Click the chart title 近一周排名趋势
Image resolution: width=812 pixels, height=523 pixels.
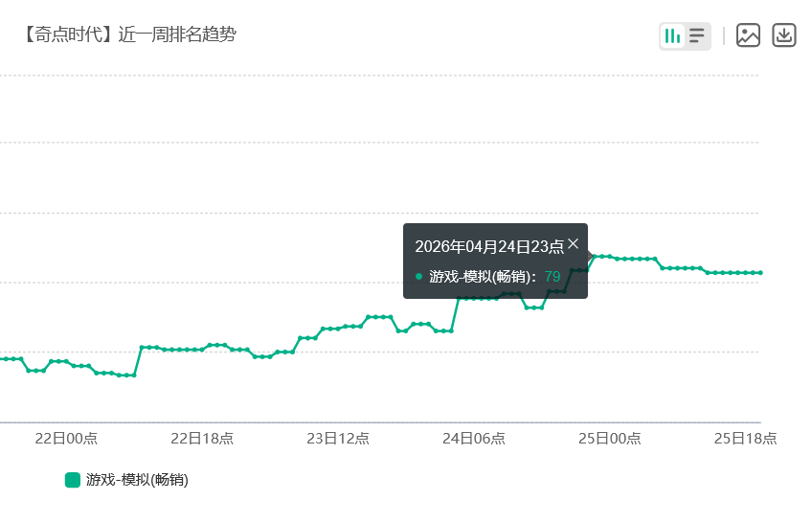tap(177, 34)
